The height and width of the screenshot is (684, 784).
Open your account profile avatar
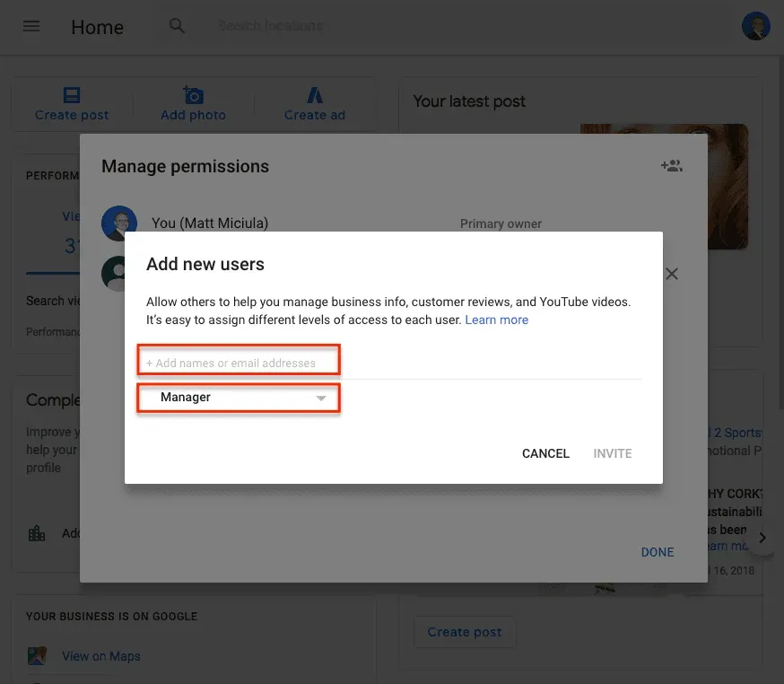click(756, 25)
